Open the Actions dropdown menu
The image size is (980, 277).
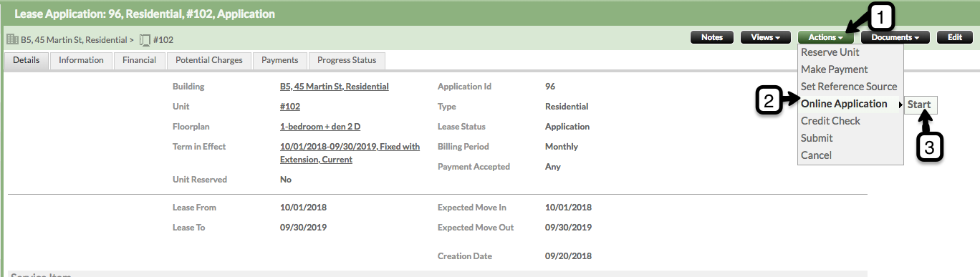(826, 38)
